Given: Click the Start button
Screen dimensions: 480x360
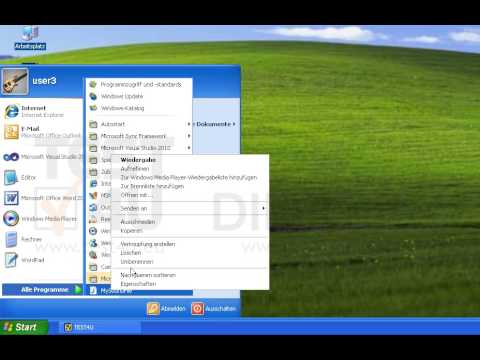Looking at the screenshot, I should (24, 327).
